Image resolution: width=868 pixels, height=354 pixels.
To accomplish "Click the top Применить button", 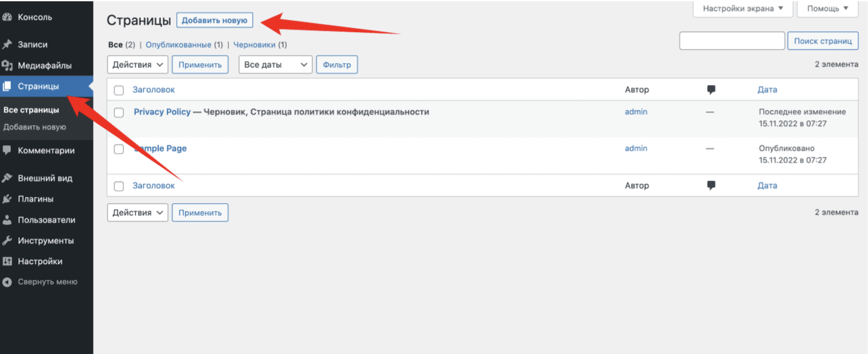I will [x=200, y=65].
